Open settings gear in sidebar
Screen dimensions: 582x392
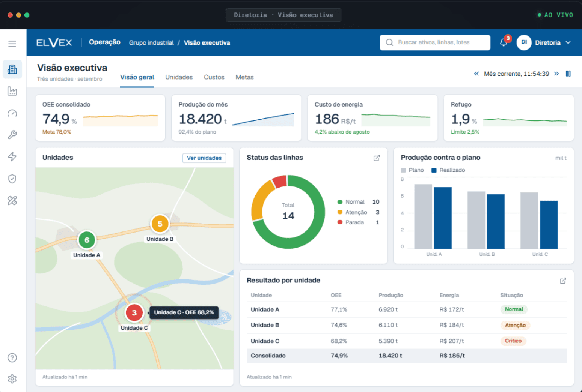tap(12, 379)
